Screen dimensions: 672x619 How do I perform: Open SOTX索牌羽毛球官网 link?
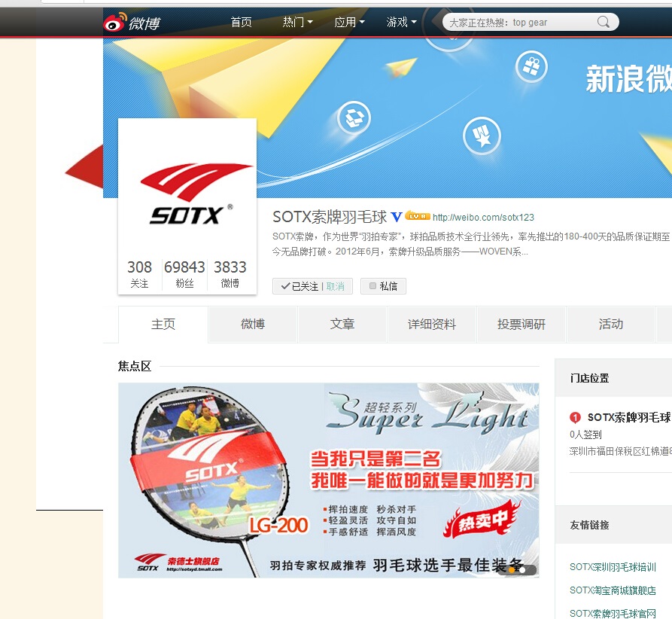click(613, 614)
